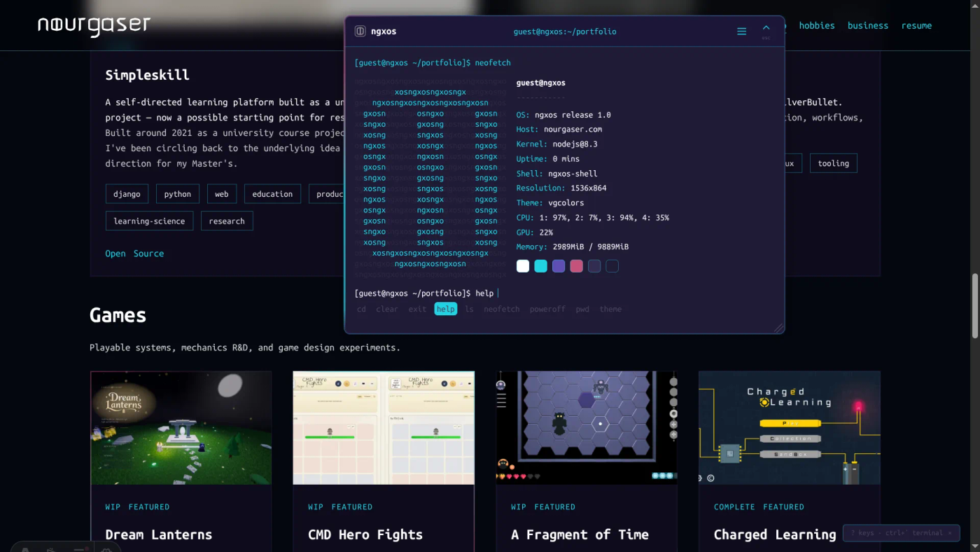Open the A Fragment of Time thumbnail

click(587, 427)
